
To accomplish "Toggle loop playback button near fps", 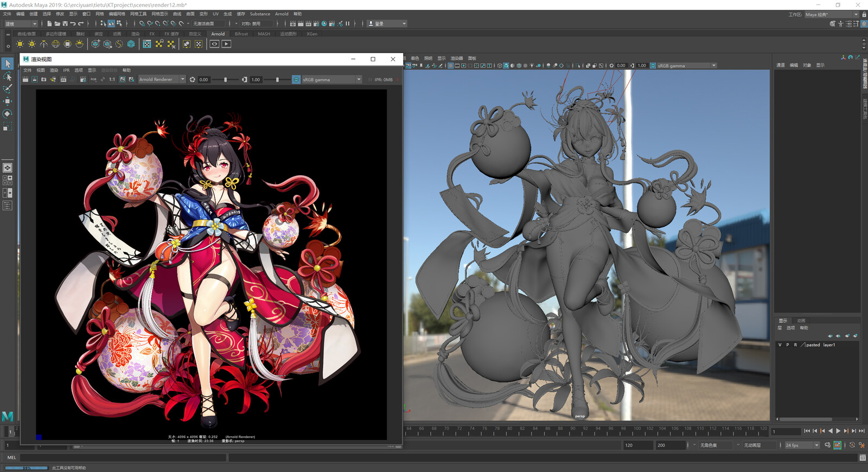I will tap(828, 445).
